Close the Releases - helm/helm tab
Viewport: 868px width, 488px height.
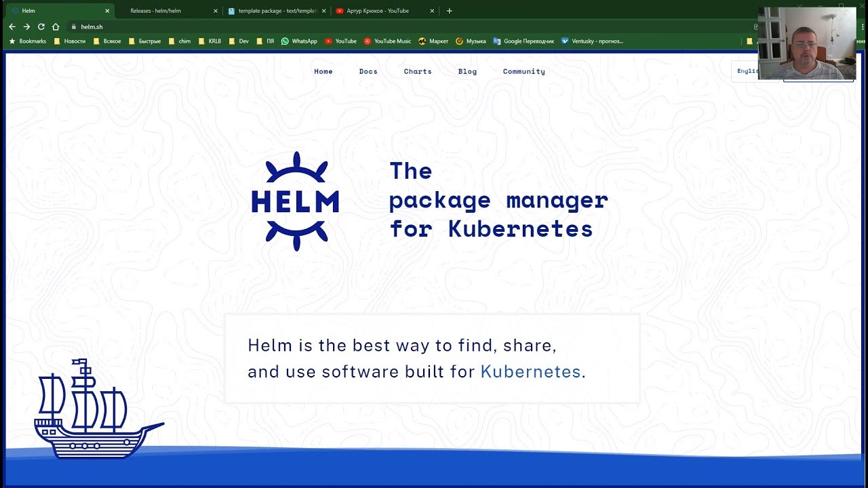pos(216,11)
